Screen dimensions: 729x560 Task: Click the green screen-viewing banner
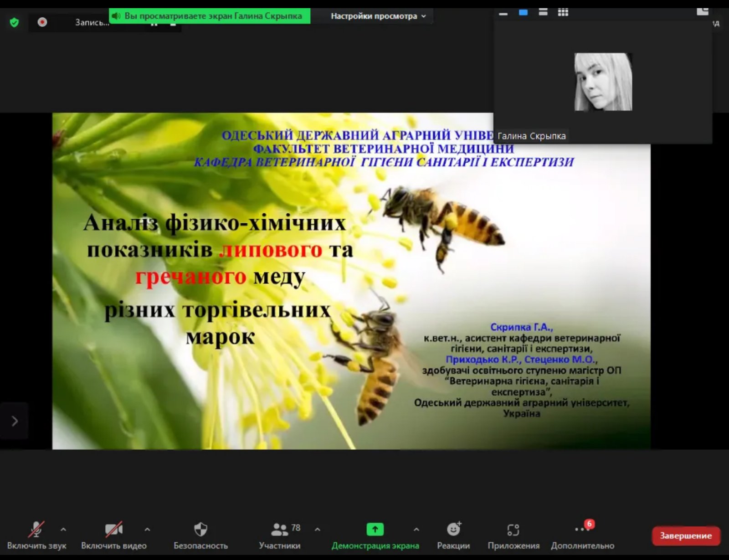[x=210, y=16]
